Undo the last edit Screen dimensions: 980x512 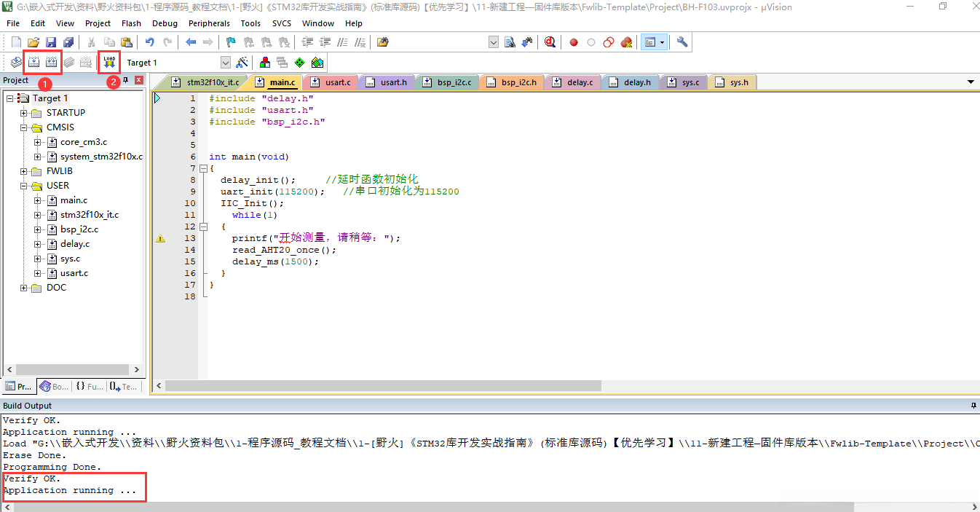click(x=150, y=42)
